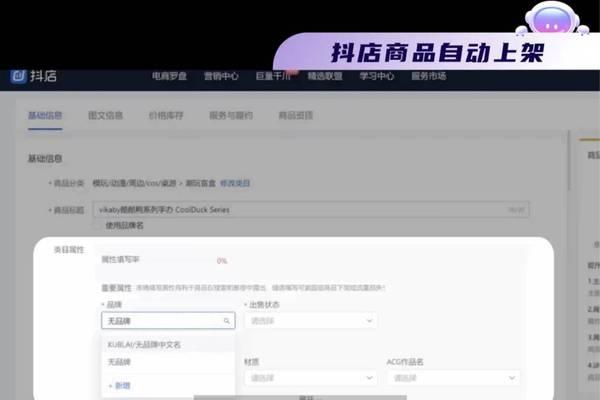Open the 出售状态 dropdown
This screenshot has width=600, height=400.
click(311, 321)
